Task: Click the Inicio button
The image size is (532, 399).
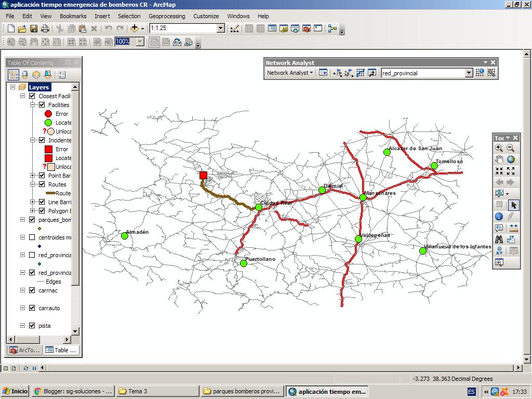Action: coord(13,391)
